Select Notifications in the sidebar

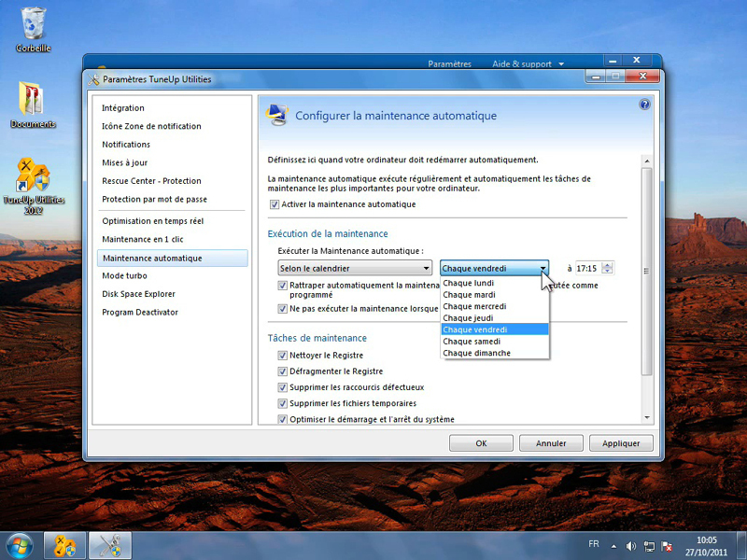pyautogui.click(x=172, y=145)
